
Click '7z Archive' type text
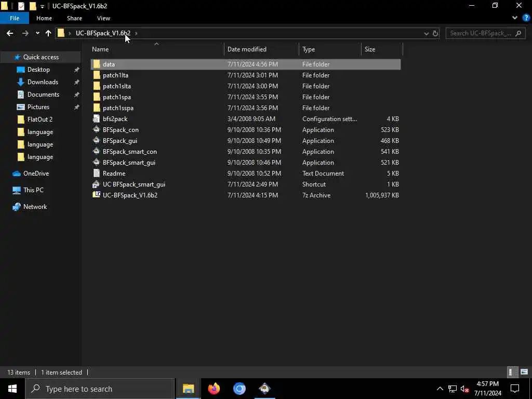[x=316, y=195]
